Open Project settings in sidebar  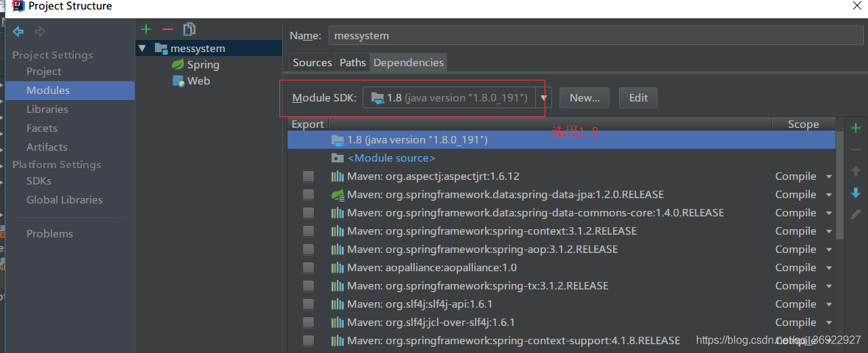44,71
